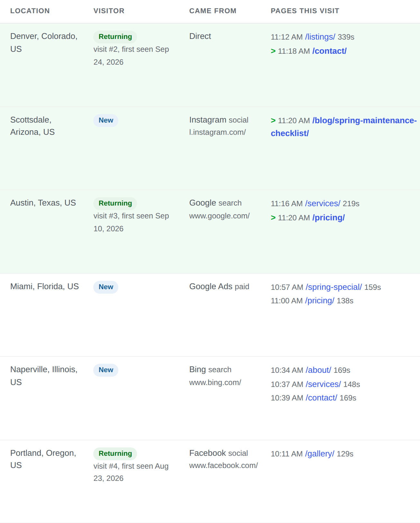The height and width of the screenshot is (523, 420).
Task: Click the Google search referrer label
Action: (215, 203)
